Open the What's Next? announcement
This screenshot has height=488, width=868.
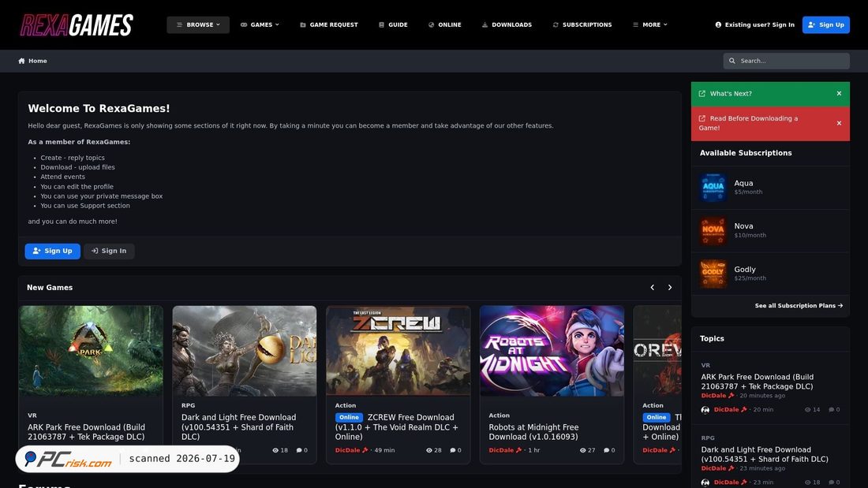click(731, 94)
